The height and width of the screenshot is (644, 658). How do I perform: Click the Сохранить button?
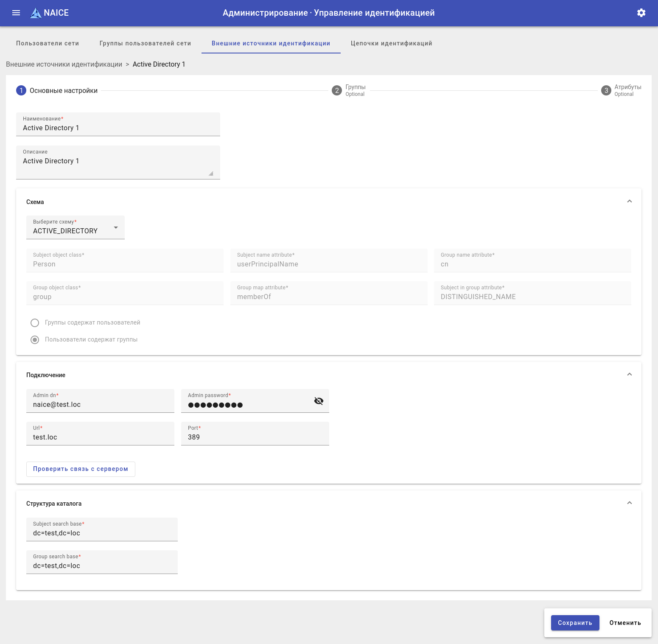pyautogui.click(x=575, y=623)
